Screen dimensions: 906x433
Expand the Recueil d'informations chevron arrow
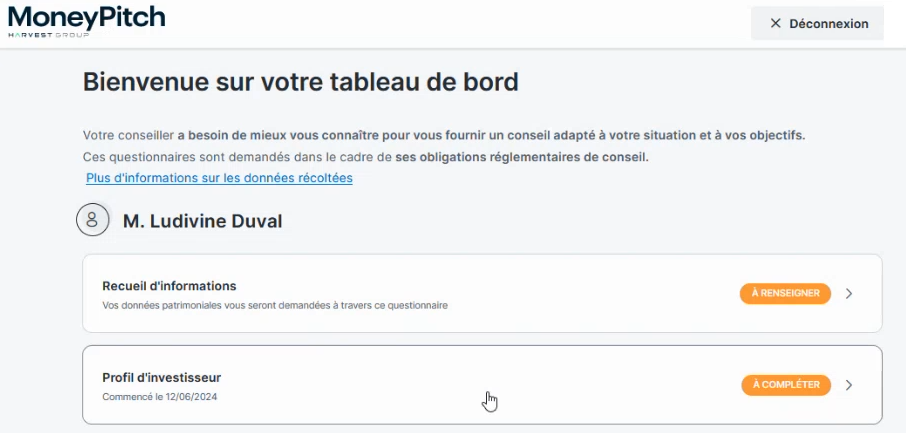849,294
